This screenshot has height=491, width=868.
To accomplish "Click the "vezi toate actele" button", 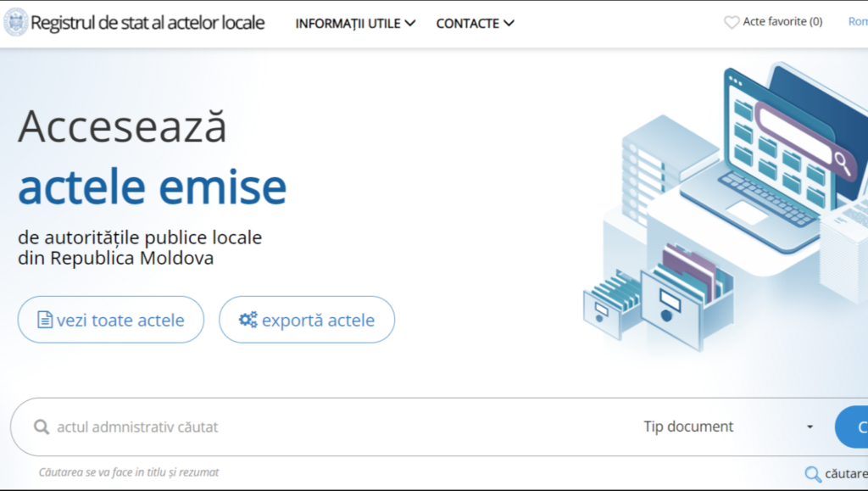I will (110, 320).
